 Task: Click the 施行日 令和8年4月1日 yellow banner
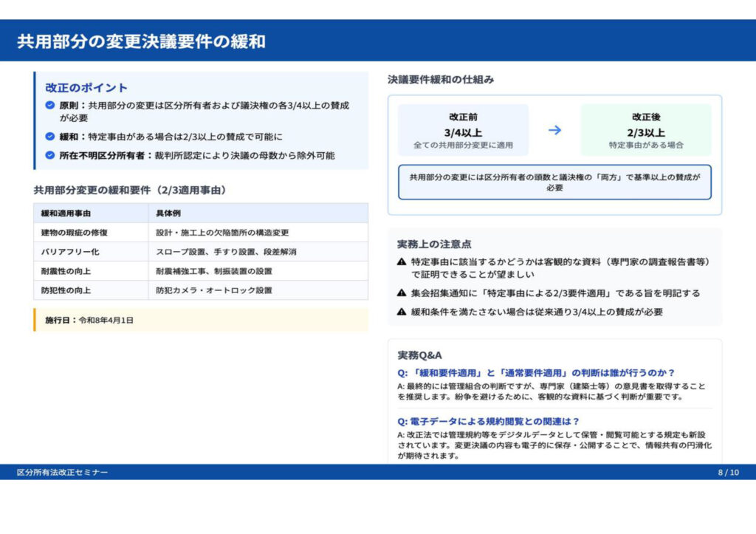tap(201, 320)
